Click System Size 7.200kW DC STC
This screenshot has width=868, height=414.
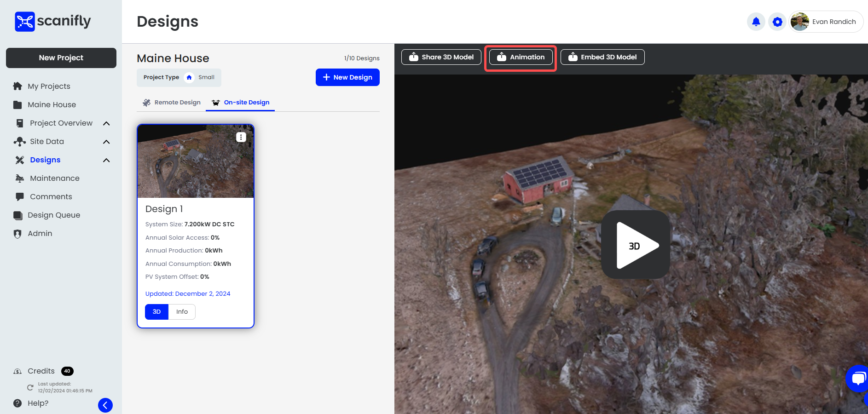(190, 224)
